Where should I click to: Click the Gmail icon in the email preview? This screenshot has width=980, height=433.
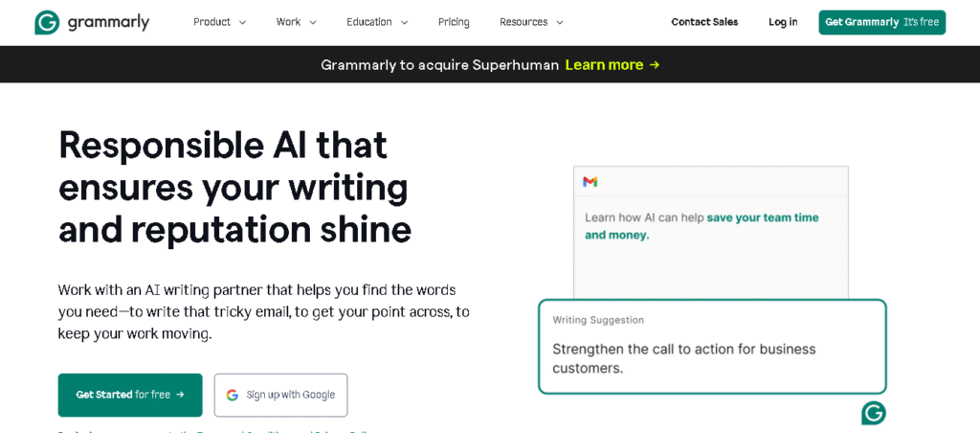click(x=590, y=181)
